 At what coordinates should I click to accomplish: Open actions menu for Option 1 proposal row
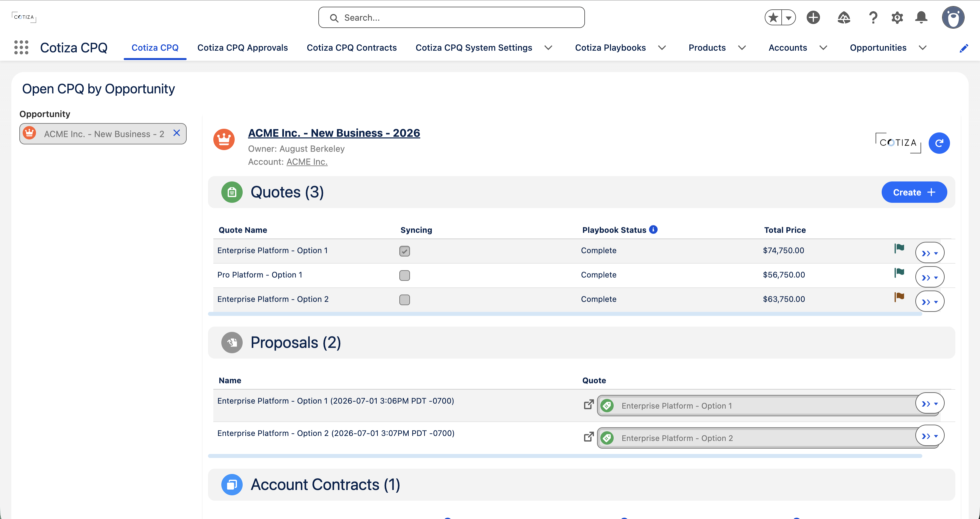pyautogui.click(x=929, y=403)
